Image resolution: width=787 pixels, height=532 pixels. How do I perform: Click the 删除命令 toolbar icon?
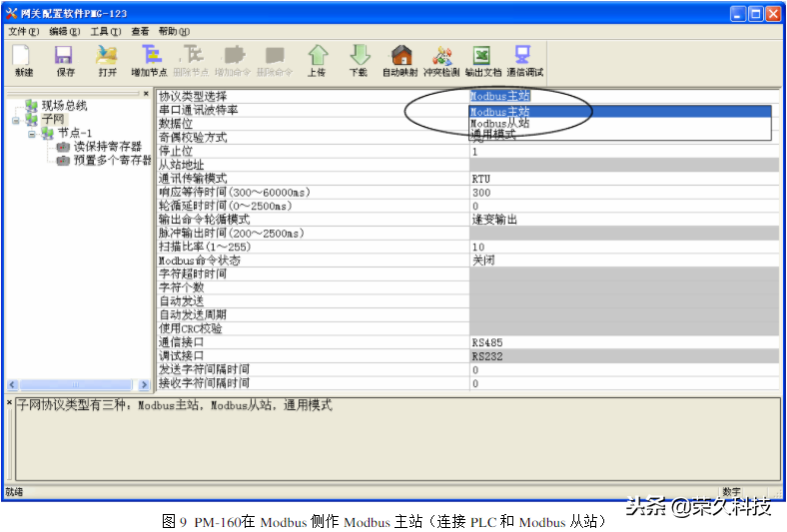tap(275, 55)
